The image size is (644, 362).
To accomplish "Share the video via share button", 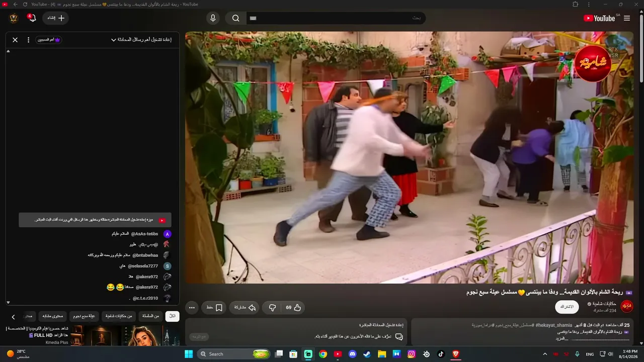I will tap(244, 307).
